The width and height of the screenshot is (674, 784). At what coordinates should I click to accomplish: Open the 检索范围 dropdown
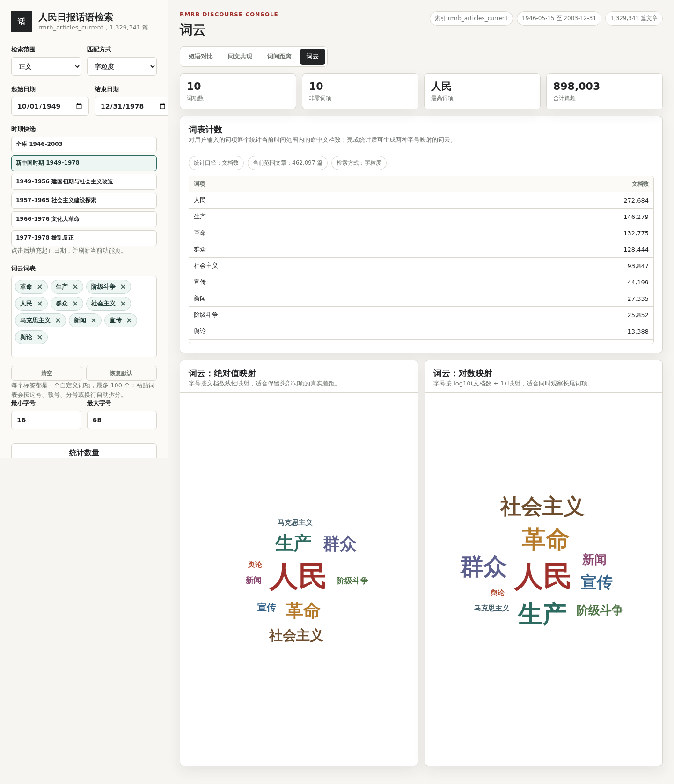point(46,66)
